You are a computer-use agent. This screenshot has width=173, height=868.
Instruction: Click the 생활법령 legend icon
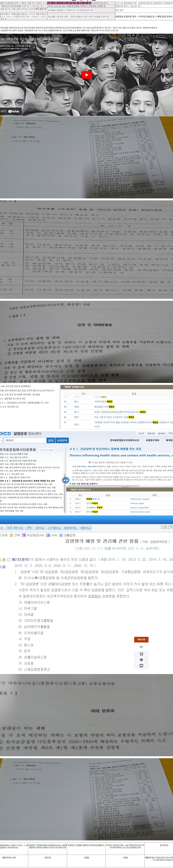pos(61,535)
